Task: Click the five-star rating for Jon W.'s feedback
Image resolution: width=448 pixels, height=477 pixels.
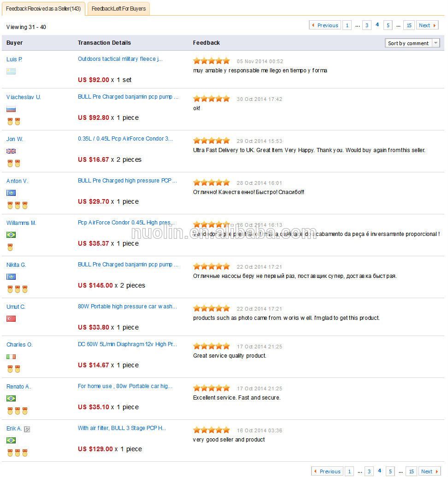Action: (211, 141)
